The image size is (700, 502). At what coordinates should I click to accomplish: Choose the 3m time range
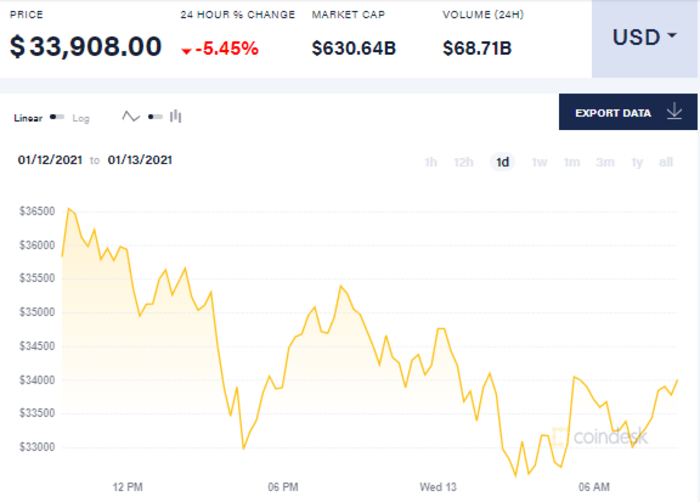604,162
